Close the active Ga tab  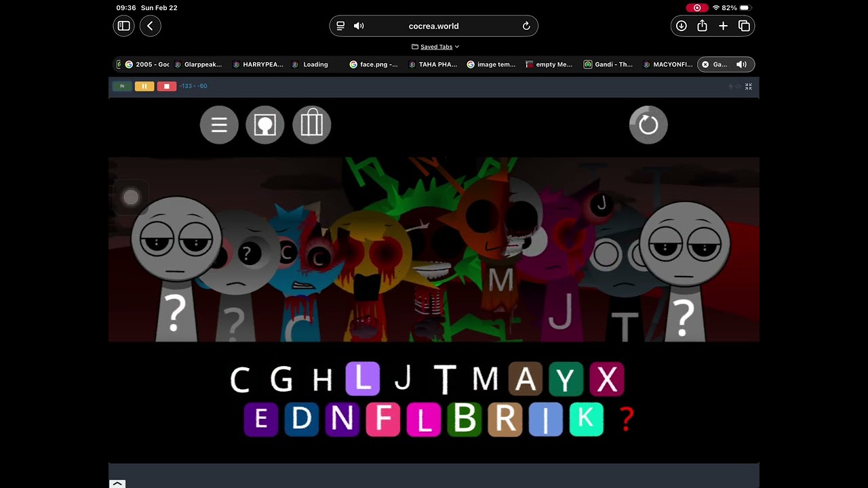pyautogui.click(x=705, y=64)
